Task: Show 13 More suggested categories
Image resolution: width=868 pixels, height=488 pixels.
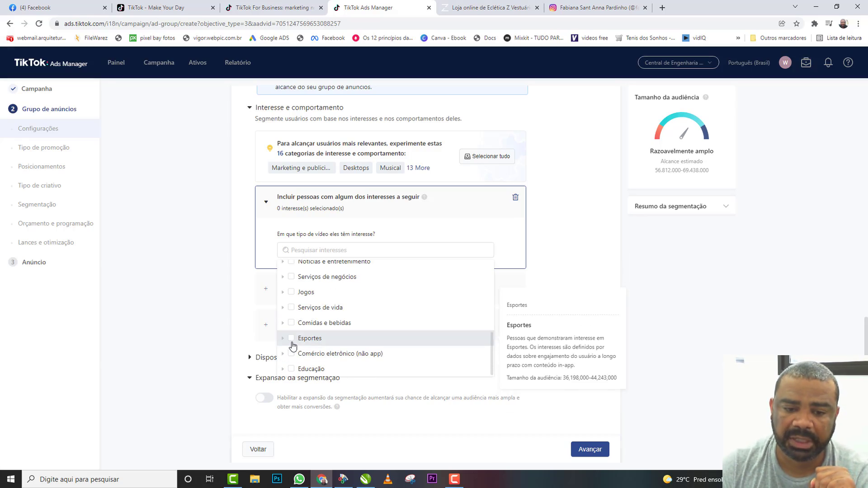Action: coord(418,168)
